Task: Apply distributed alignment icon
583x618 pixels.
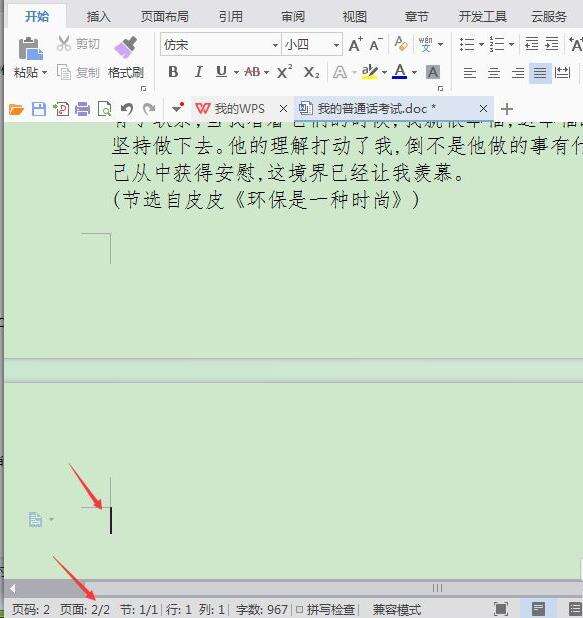Action: click(562, 73)
